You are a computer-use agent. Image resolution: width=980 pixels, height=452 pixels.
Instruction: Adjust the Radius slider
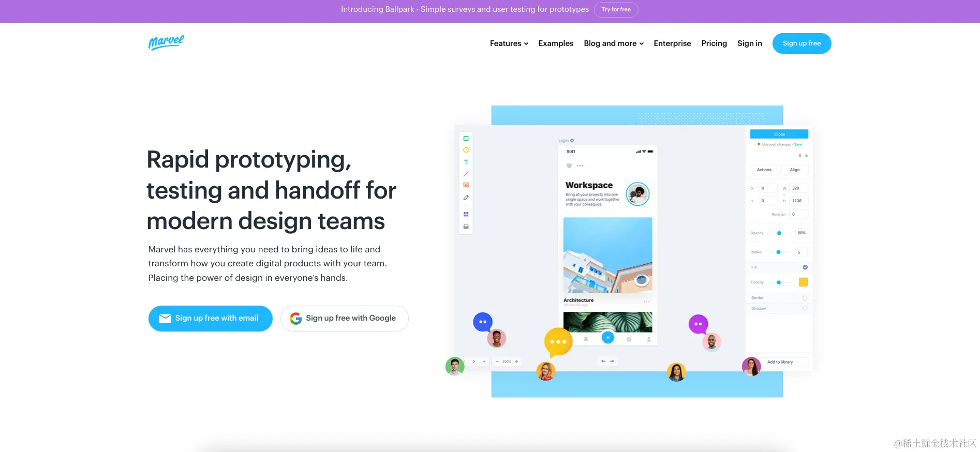tap(778, 252)
